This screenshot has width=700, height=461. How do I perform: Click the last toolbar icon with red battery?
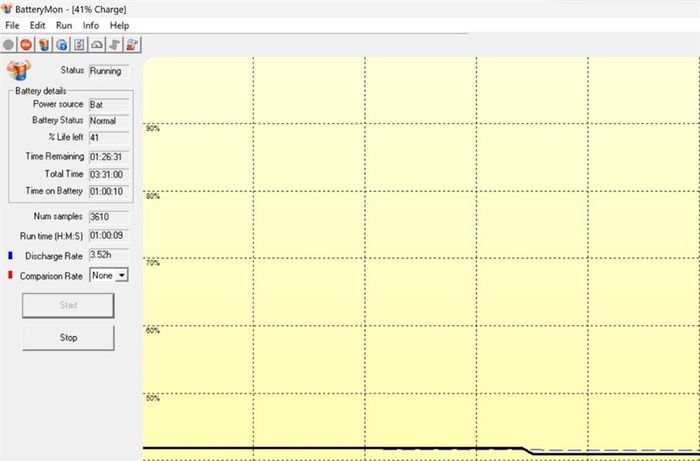point(132,44)
